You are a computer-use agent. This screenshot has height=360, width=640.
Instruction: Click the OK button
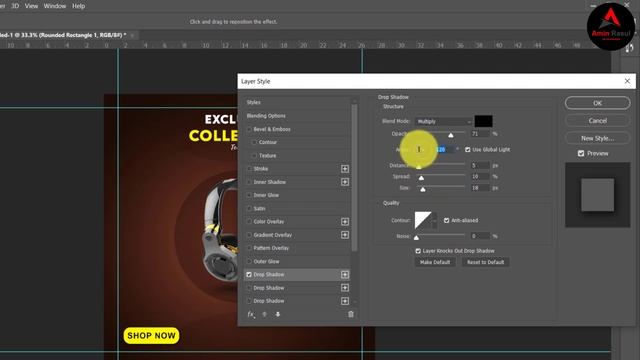point(598,103)
